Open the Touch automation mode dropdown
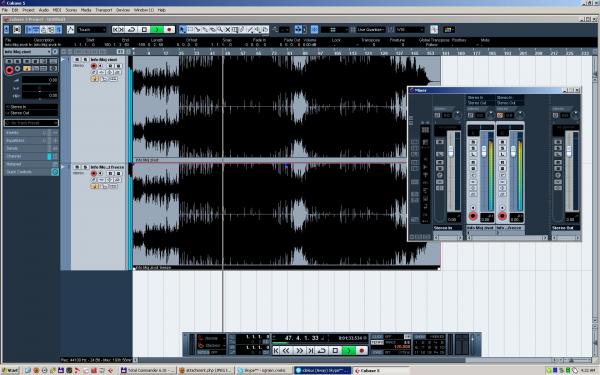The height and width of the screenshot is (375, 600). (x=91, y=29)
